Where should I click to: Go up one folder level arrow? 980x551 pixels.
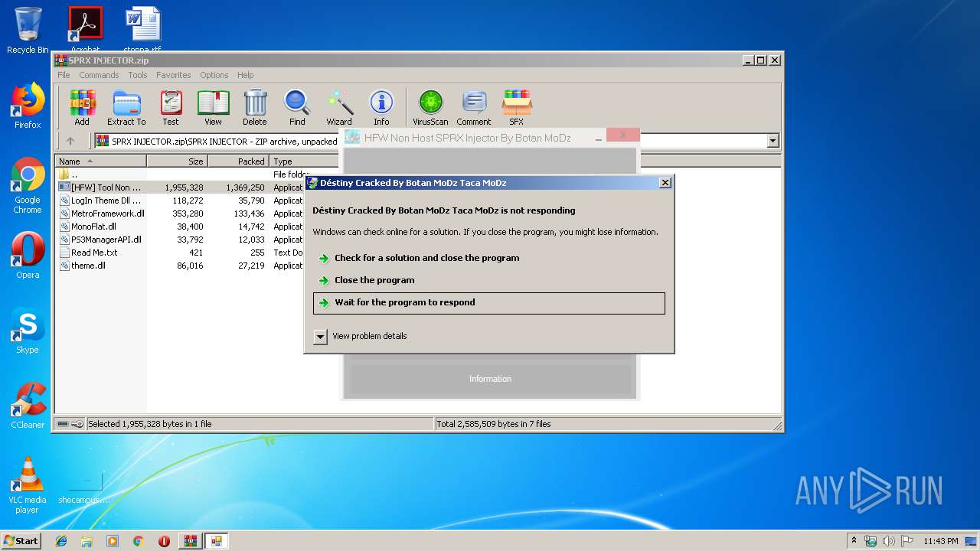click(x=70, y=141)
